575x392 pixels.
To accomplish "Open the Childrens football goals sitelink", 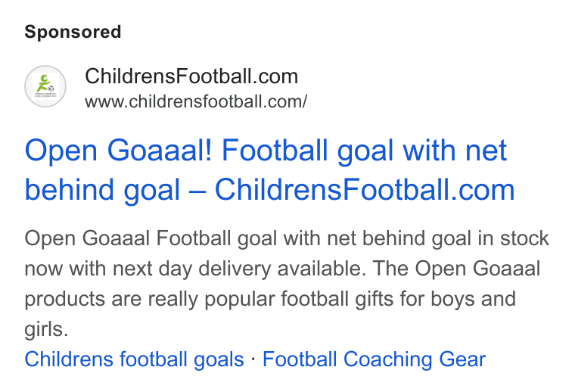I will 134,359.
